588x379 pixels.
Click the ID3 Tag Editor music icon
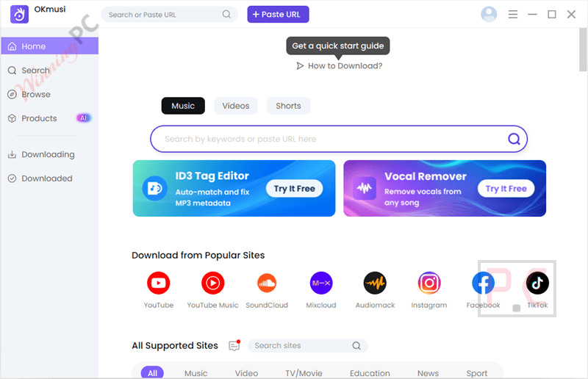[x=154, y=188]
